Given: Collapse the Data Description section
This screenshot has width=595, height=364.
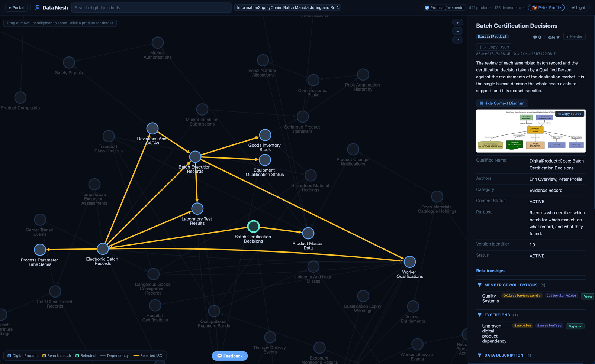Looking at the screenshot, I should click(480, 355).
